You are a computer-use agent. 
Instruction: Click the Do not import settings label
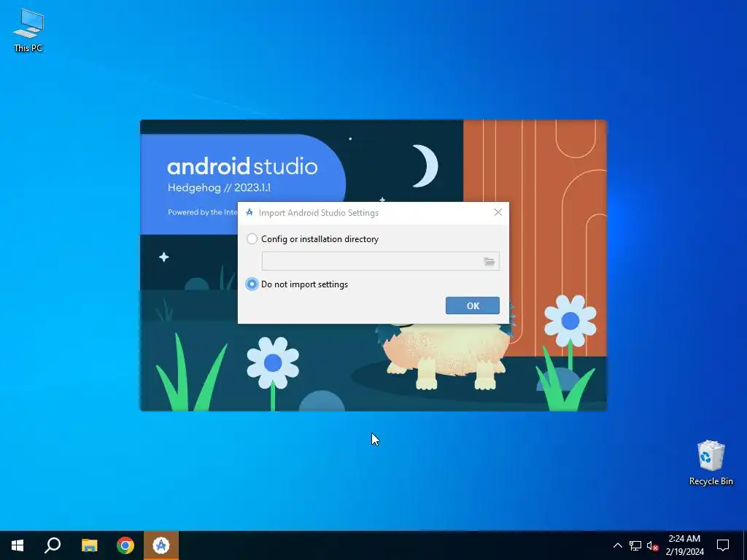point(304,284)
